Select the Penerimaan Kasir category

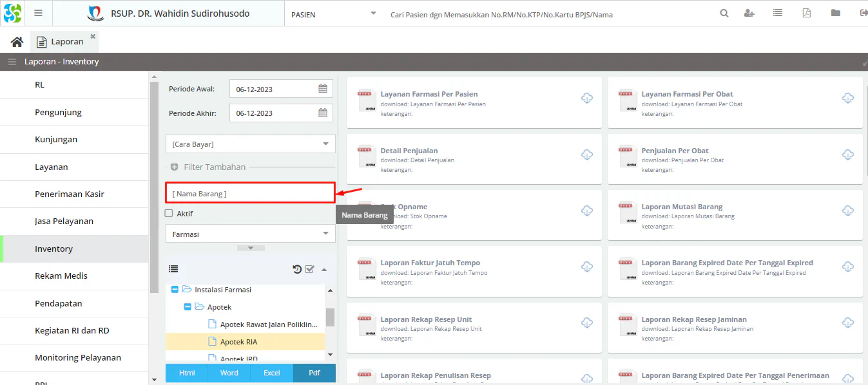coord(74,194)
